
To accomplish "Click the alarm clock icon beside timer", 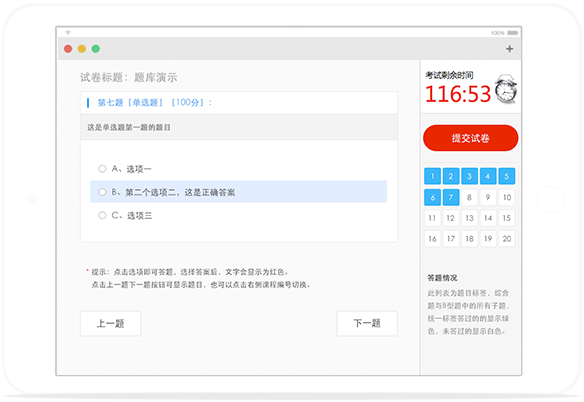I will coord(506,89).
